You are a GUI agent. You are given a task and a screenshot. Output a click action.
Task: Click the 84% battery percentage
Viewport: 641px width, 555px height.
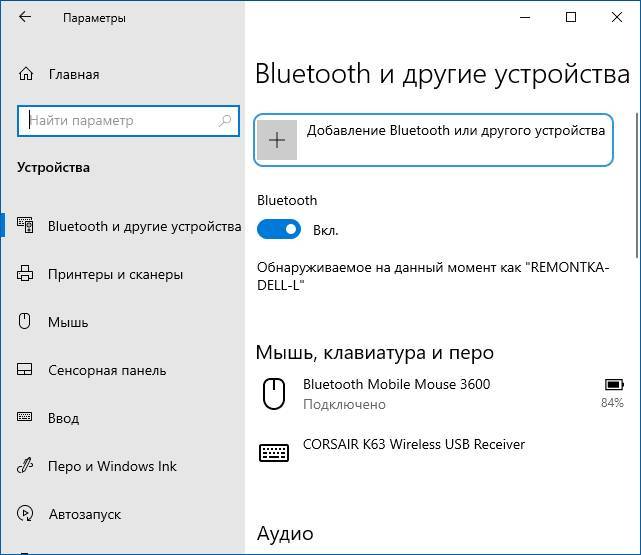[612, 403]
